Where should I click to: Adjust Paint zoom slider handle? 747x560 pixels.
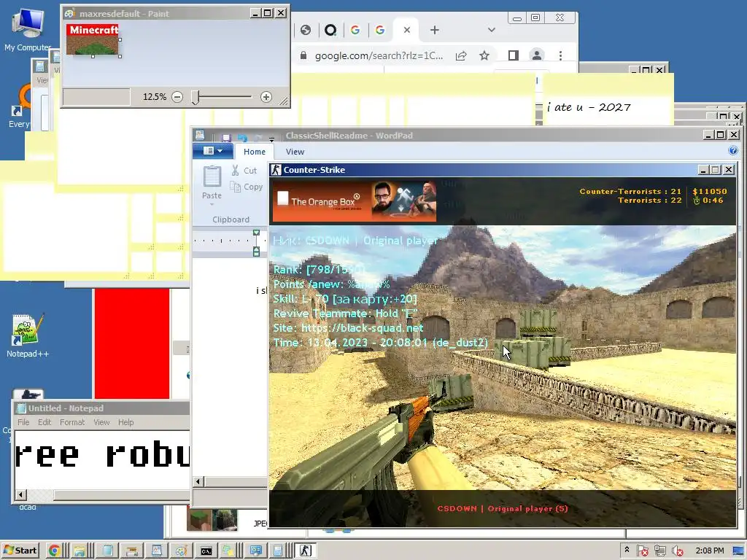point(196,98)
